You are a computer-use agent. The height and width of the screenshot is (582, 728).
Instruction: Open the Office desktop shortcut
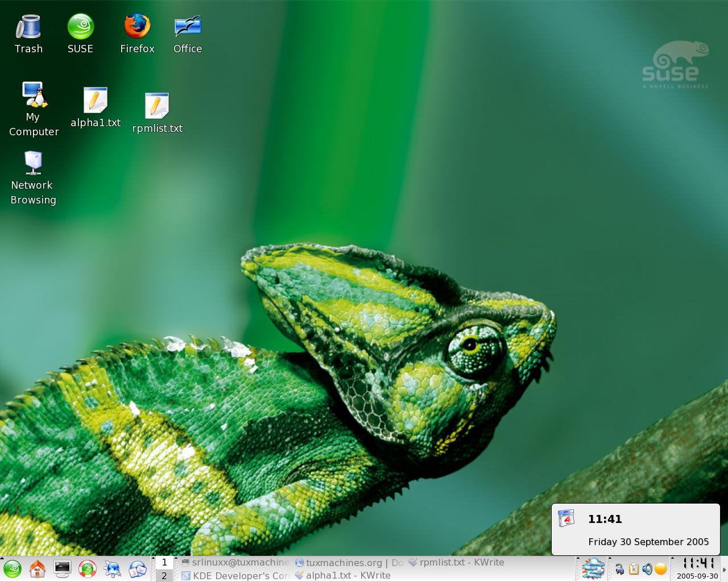pyautogui.click(x=188, y=34)
